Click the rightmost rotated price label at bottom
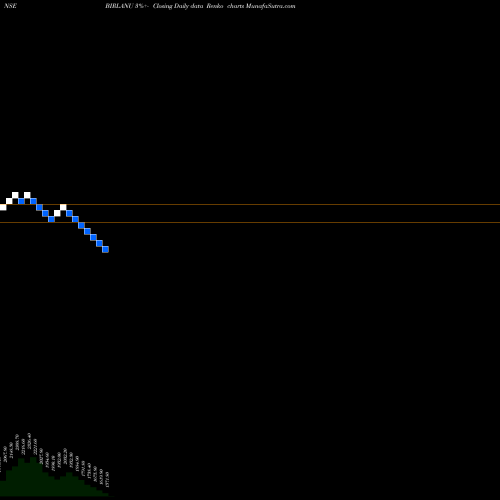 click(107, 479)
